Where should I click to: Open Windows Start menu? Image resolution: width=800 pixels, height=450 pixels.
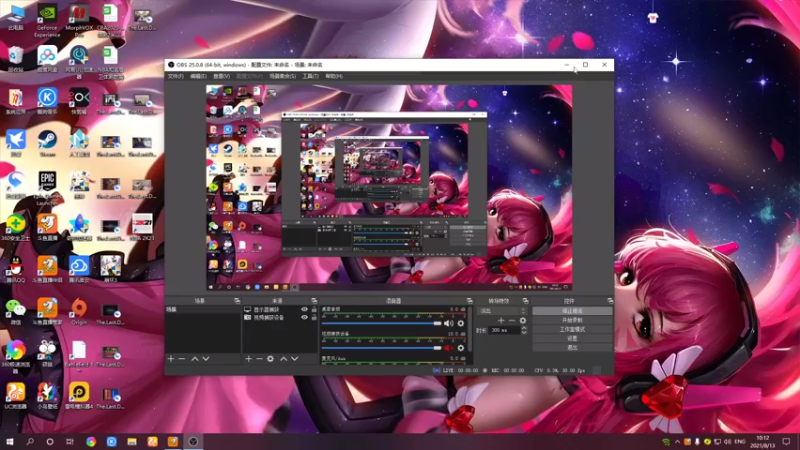pyautogui.click(x=10, y=441)
